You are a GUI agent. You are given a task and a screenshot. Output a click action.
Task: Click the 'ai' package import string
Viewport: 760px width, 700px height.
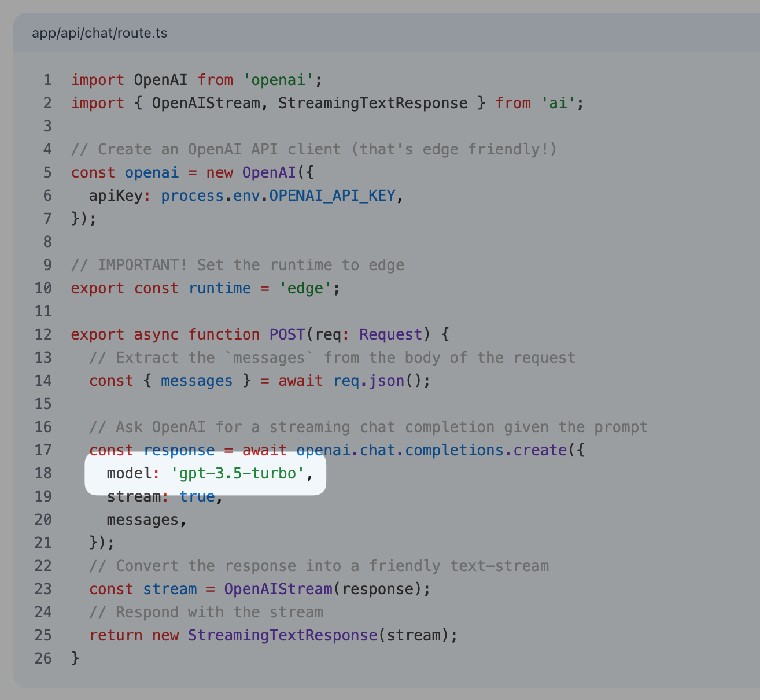[x=556, y=103]
